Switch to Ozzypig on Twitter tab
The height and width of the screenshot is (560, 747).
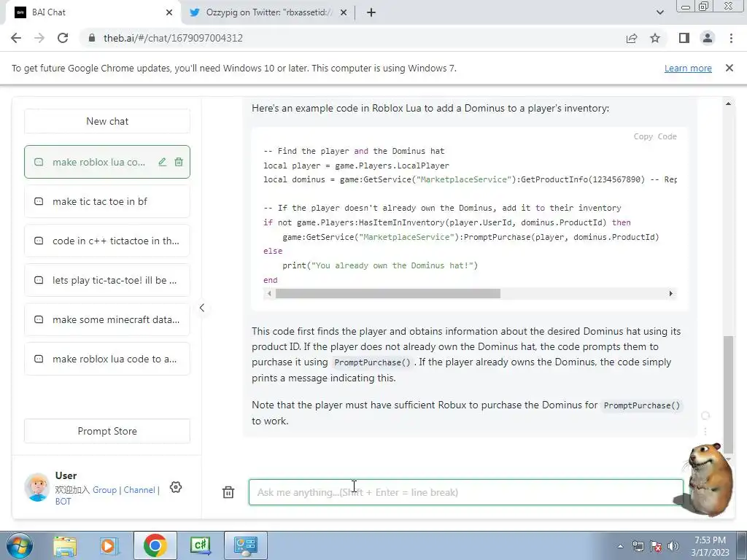pos(268,12)
